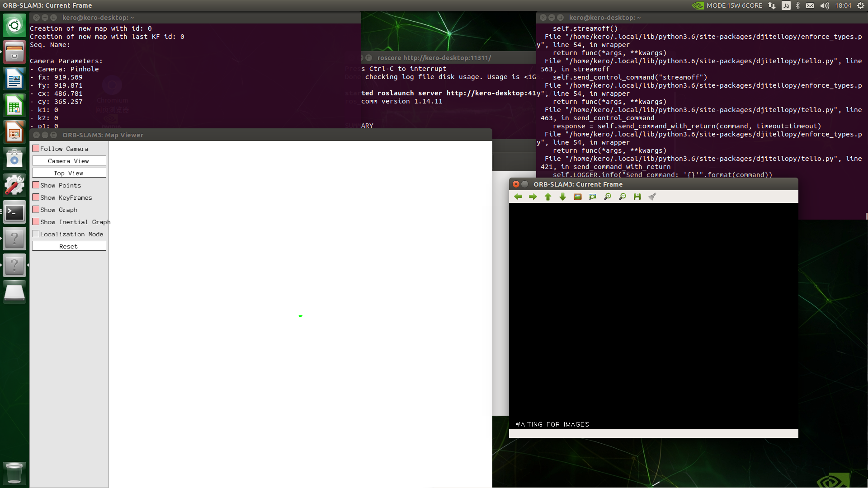868x488 pixels.
Task: Toggle the Follow Camera checkbox
Action: point(36,148)
